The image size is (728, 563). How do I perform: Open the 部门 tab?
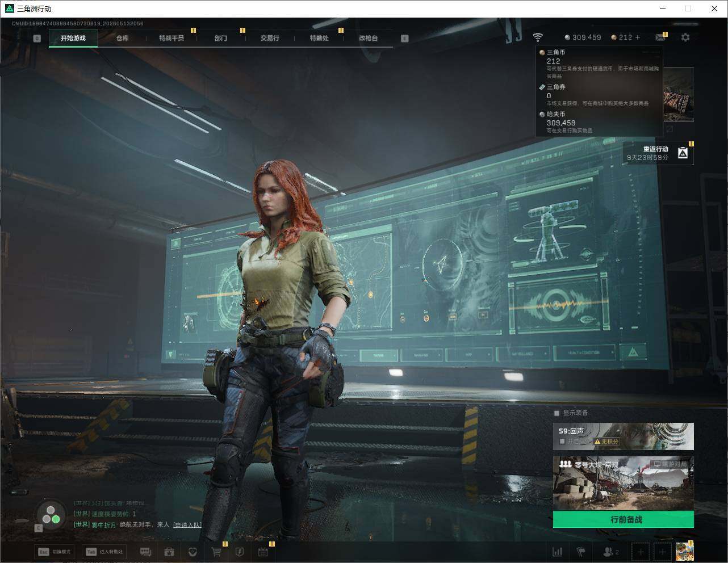(220, 38)
